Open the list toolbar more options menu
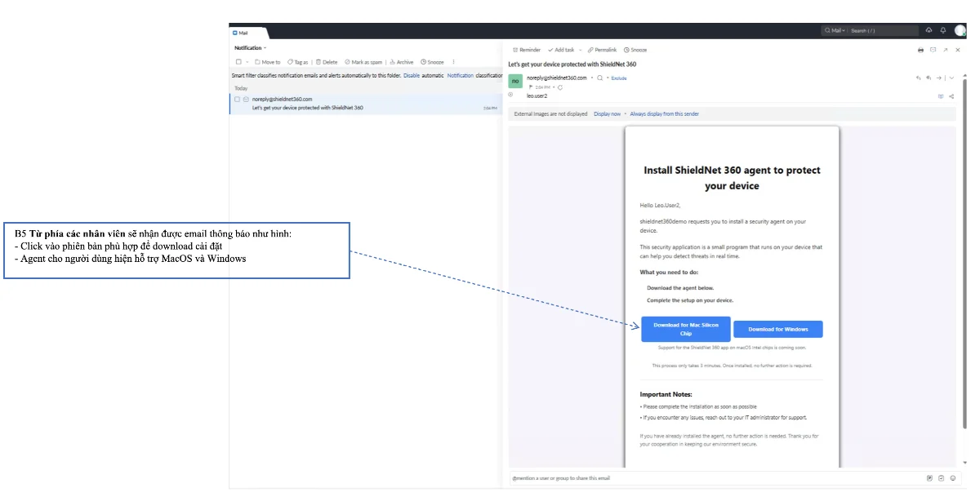 tap(454, 62)
